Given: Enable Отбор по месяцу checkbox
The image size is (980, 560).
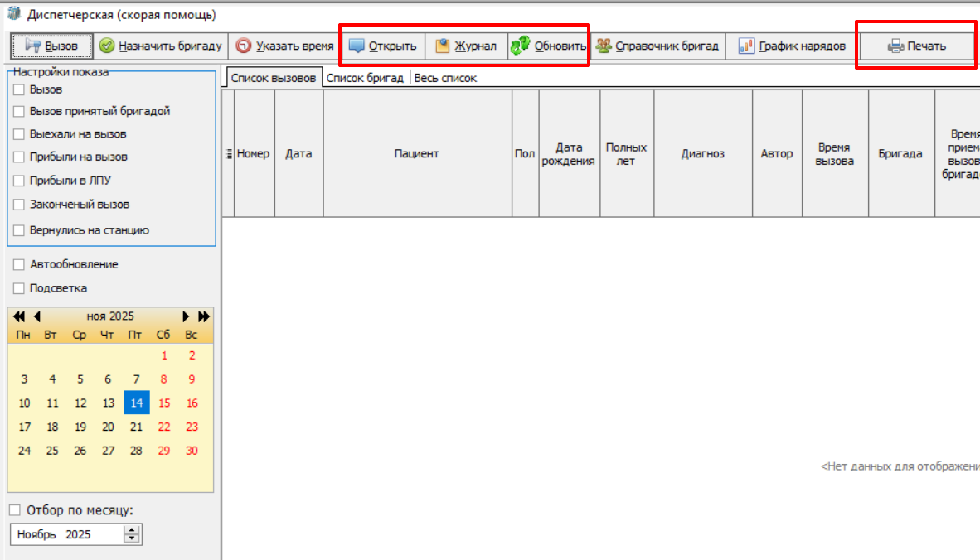Looking at the screenshot, I should (x=15, y=510).
